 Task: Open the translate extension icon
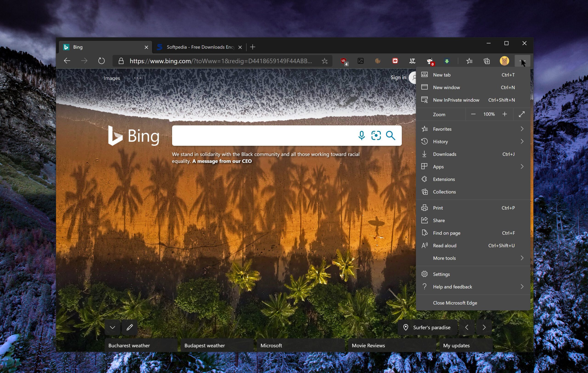(x=412, y=61)
